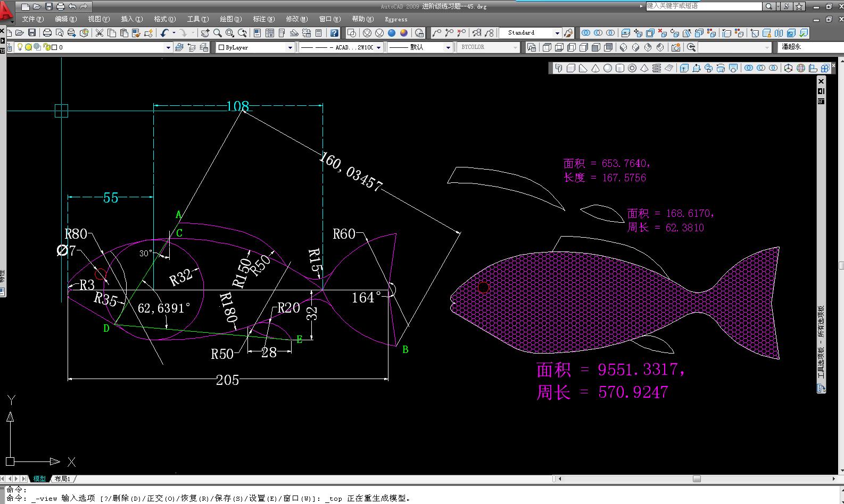Select the Cone tool in the modeling toolbar
Screen dimensions: 844x504
click(x=595, y=68)
